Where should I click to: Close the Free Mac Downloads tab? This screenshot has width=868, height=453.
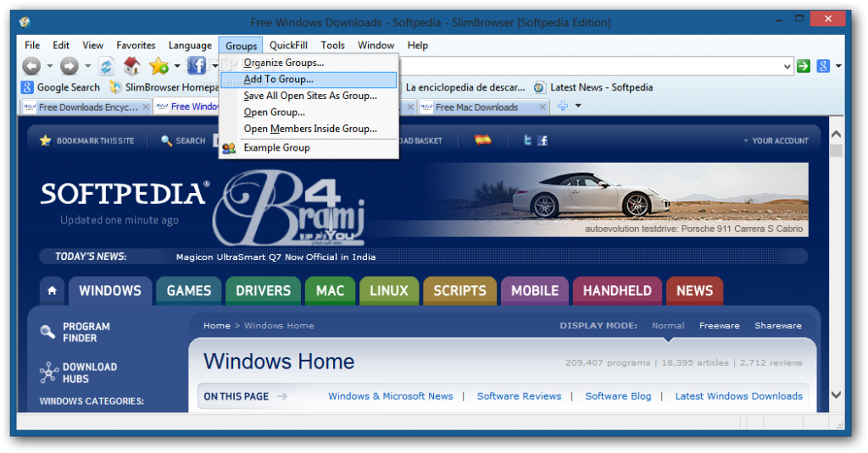pyautogui.click(x=542, y=107)
